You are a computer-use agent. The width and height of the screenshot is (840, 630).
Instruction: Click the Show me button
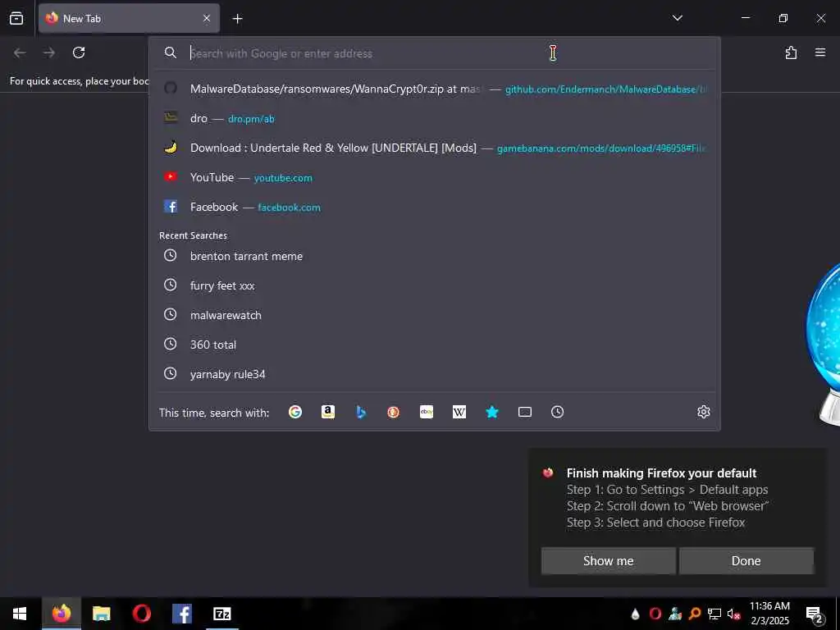608,560
